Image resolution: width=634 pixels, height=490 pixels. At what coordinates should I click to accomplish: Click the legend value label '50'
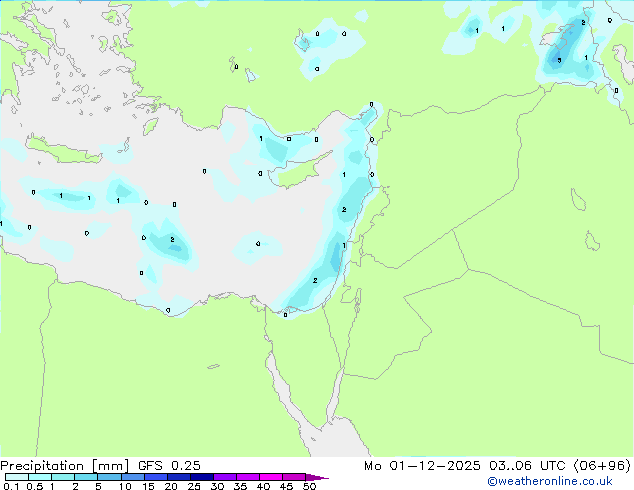(x=309, y=486)
